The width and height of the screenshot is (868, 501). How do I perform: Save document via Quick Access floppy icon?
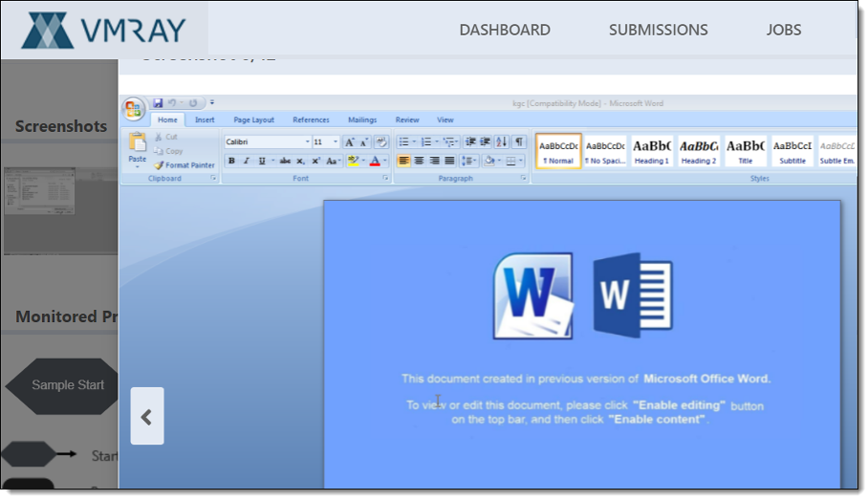(x=159, y=103)
